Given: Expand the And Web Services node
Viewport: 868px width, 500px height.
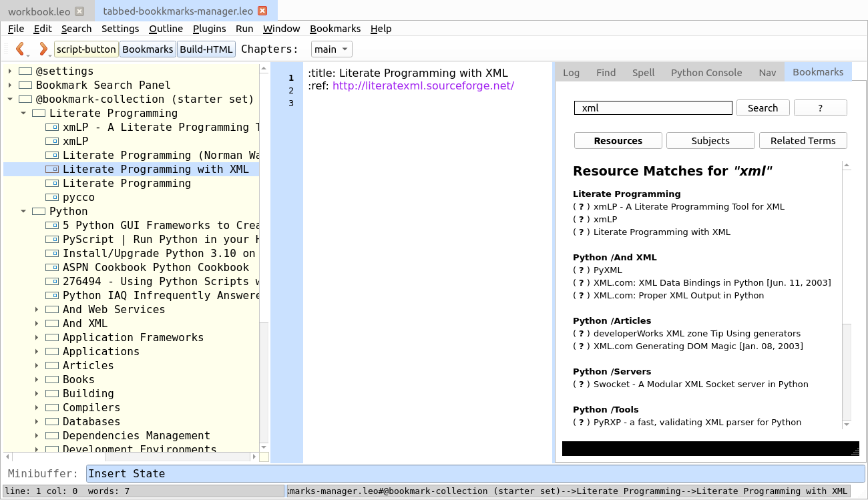Looking at the screenshot, I should click(x=37, y=309).
